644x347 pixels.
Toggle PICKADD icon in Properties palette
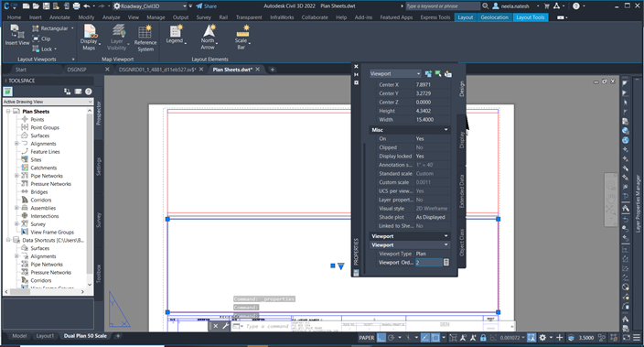click(x=428, y=73)
